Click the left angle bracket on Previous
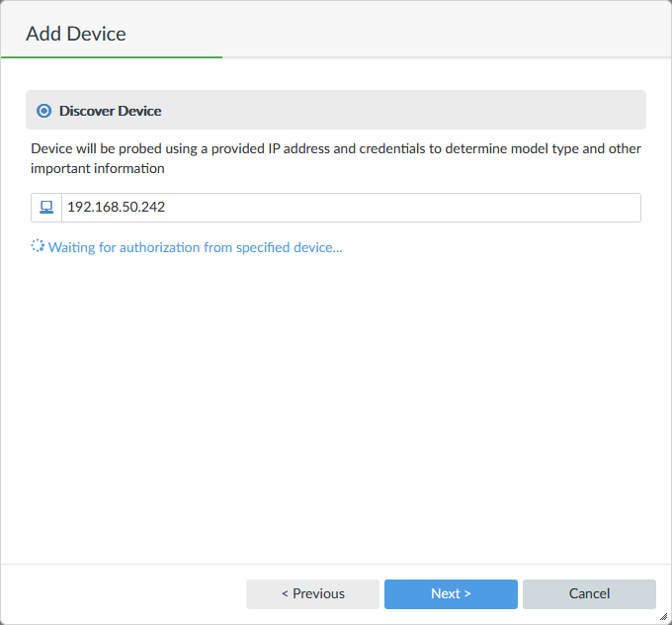Image resolution: width=672 pixels, height=625 pixels. (285, 594)
